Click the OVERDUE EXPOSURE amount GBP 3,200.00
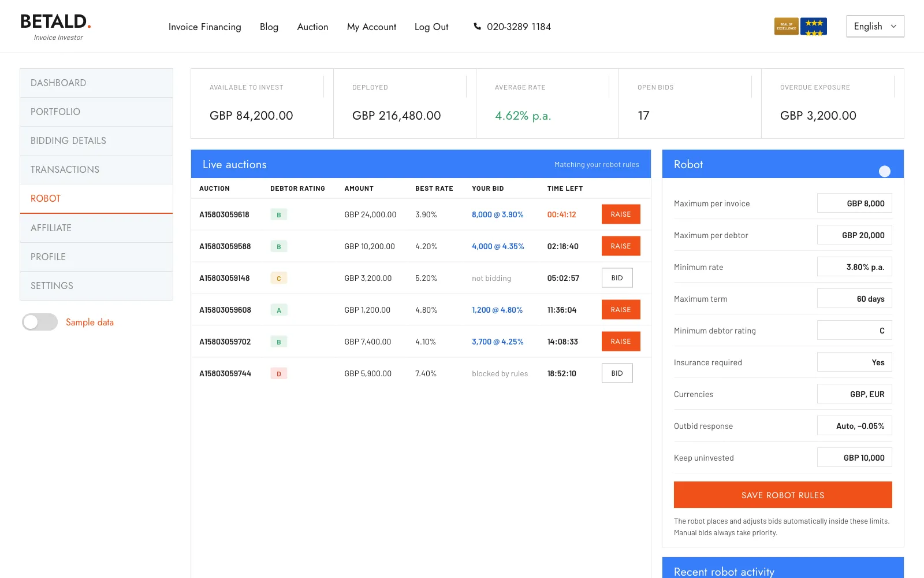924x578 pixels. click(818, 116)
